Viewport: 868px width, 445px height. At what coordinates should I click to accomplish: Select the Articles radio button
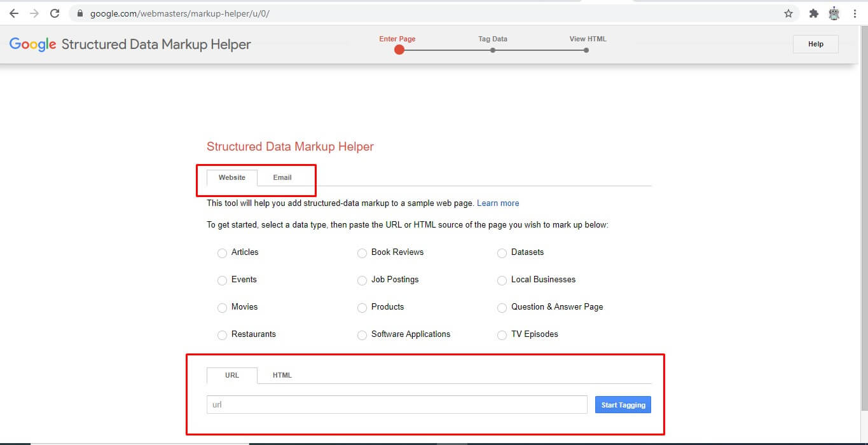click(222, 252)
